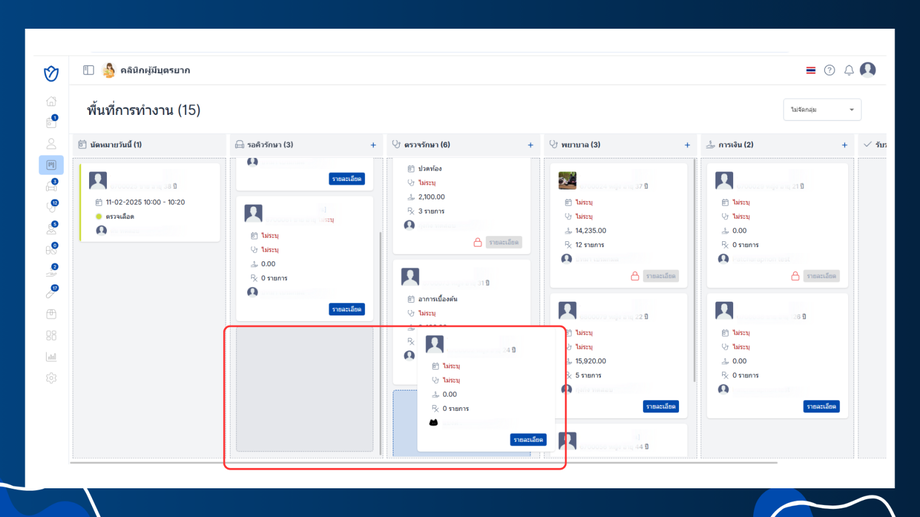Click the avatar on the 11-02-2025 appointment card

[97, 180]
